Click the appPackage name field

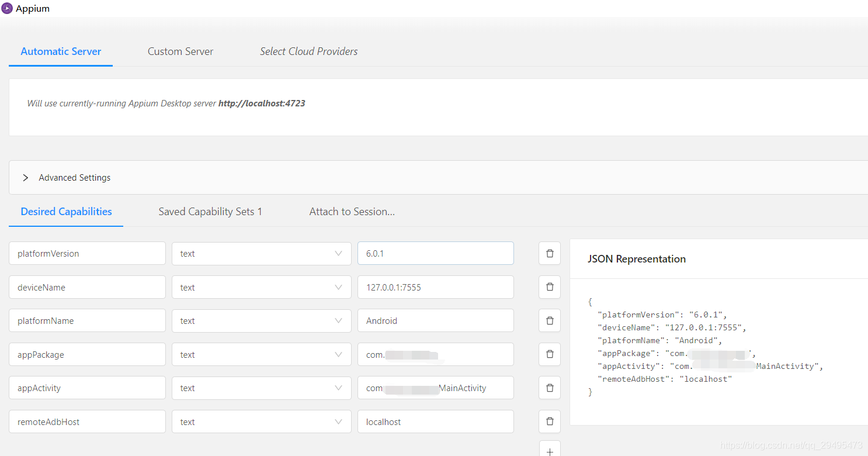[x=87, y=354]
